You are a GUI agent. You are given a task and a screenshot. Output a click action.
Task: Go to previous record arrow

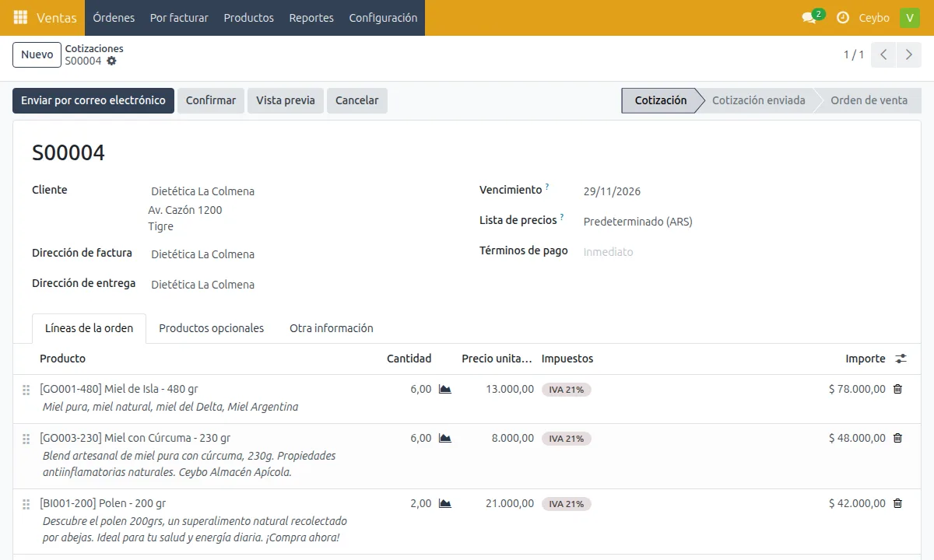coord(883,54)
